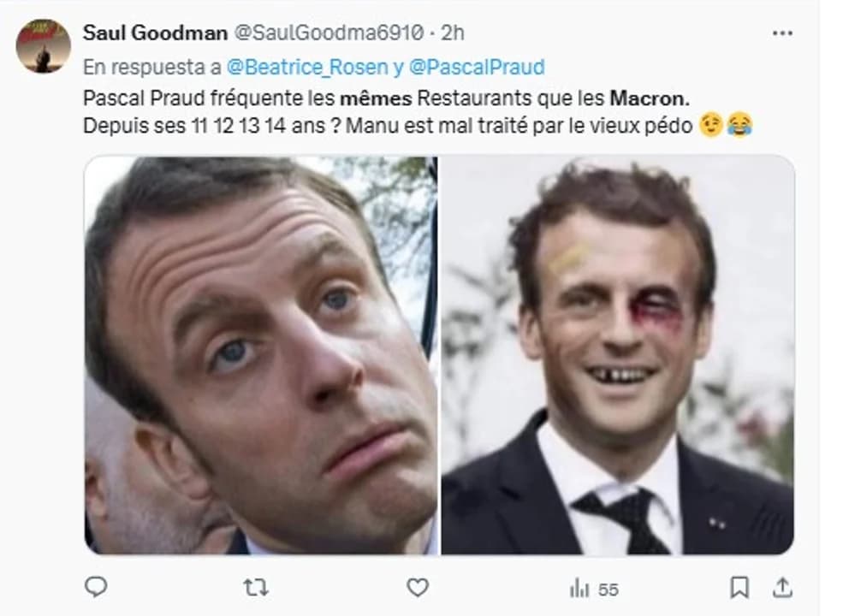843x616 pixels.
Task: Repost this tweet using the arrows icon
Action: [255, 588]
